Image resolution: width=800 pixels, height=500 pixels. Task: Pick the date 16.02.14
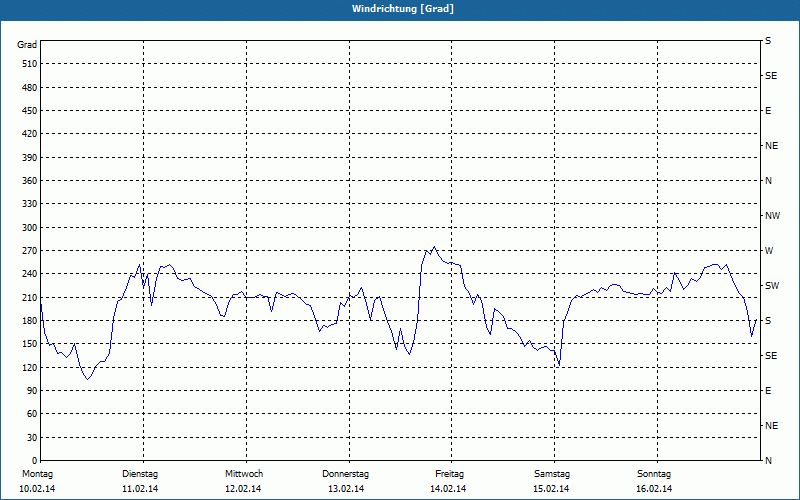[x=654, y=489]
